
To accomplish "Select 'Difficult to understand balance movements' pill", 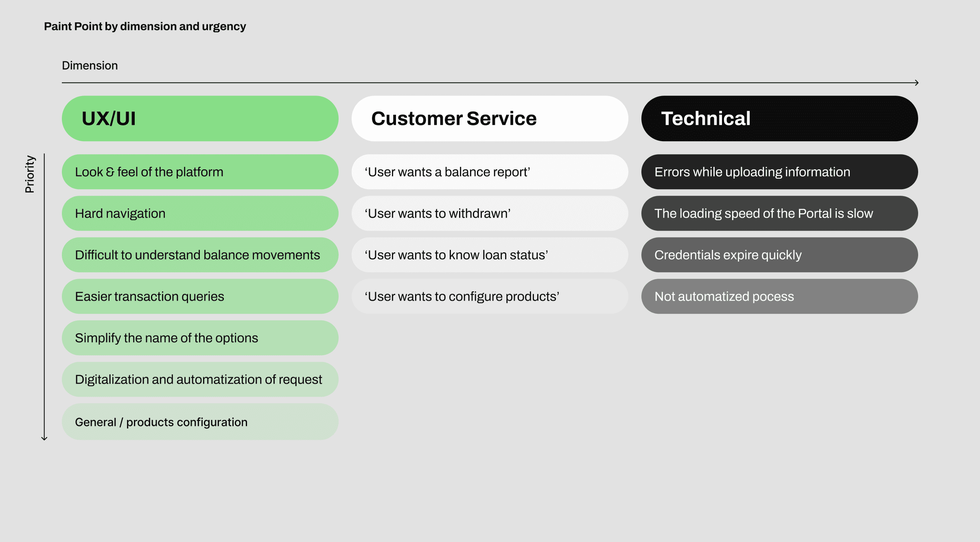I will [200, 255].
